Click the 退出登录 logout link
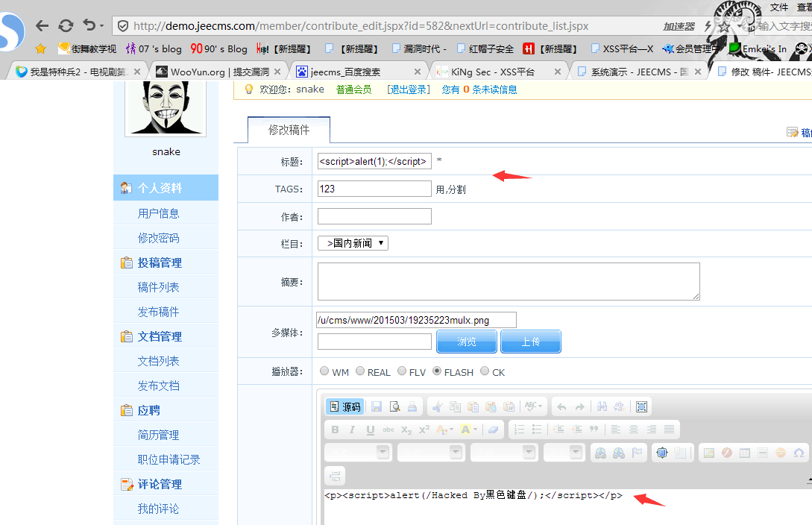Viewport: 812px width, 525px height. 409,89
